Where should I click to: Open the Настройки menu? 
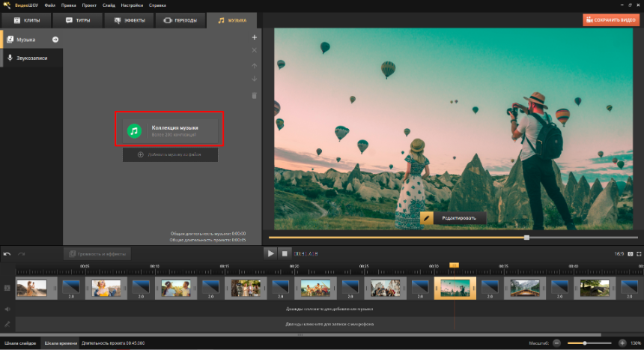click(x=132, y=5)
